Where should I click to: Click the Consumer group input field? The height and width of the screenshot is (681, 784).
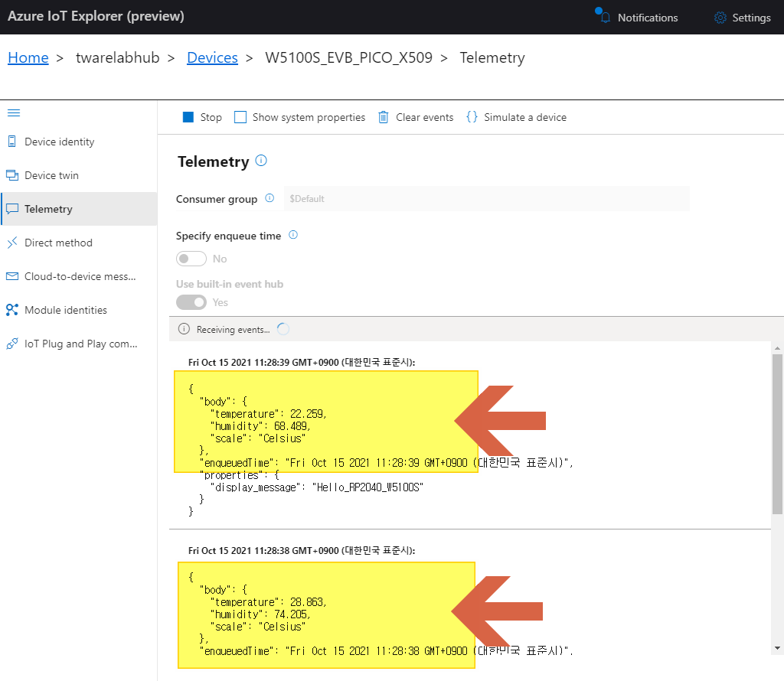tap(486, 198)
